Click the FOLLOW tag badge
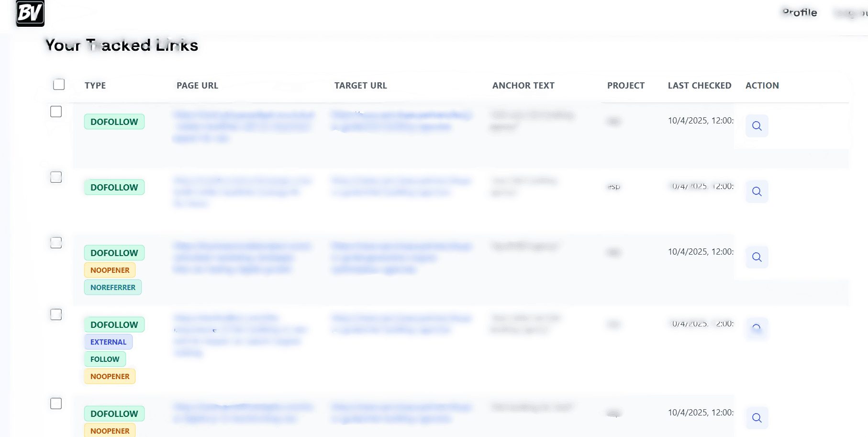The width and height of the screenshot is (868, 437). (105, 359)
